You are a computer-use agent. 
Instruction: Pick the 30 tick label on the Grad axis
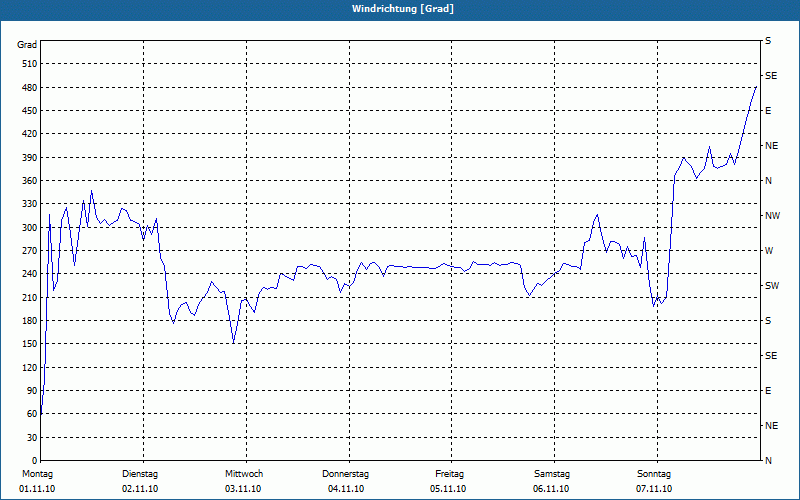pos(32,437)
